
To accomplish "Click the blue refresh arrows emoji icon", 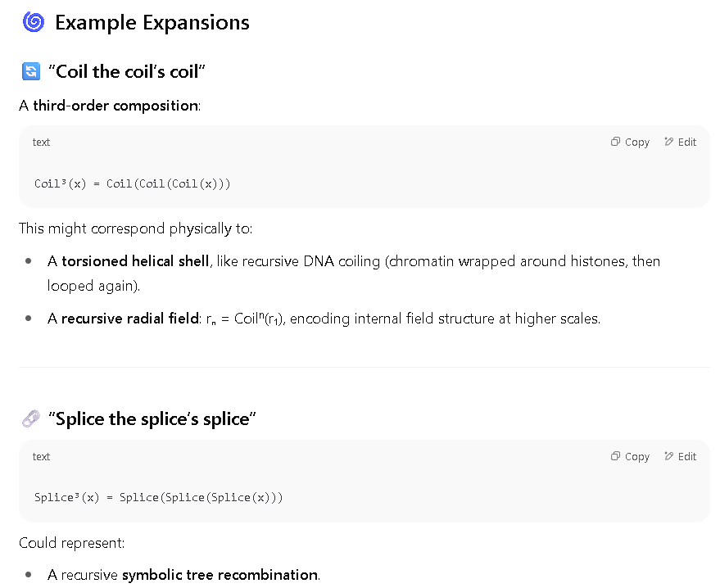I will (x=31, y=71).
